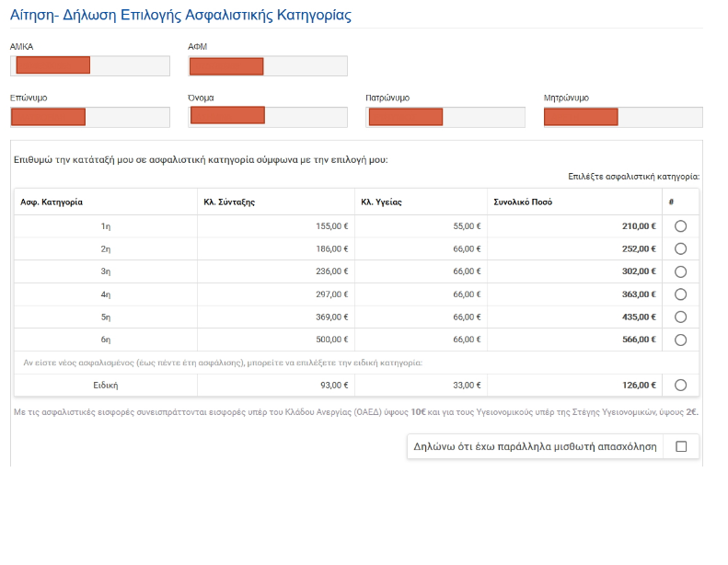The height and width of the screenshot is (565, 728).
Task: Select the 5η category costing 435,00 €
Action: click(x=680, y=317)
